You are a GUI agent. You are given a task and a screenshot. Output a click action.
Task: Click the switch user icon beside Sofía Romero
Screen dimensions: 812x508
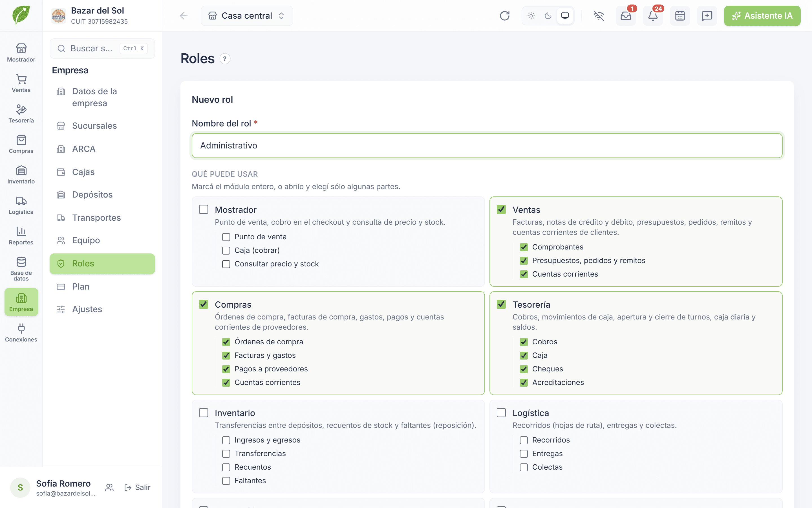point(109,487)
